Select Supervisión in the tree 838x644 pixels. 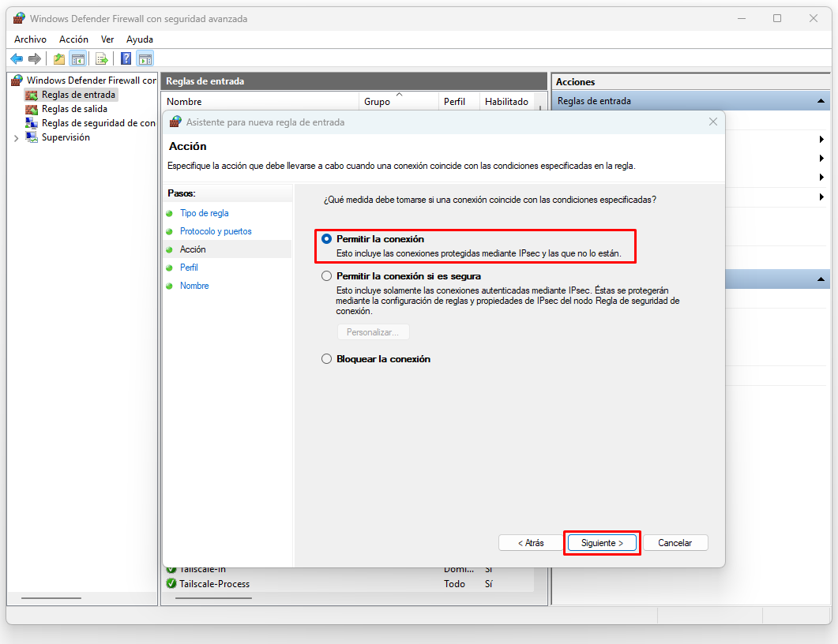pos(66,137)
